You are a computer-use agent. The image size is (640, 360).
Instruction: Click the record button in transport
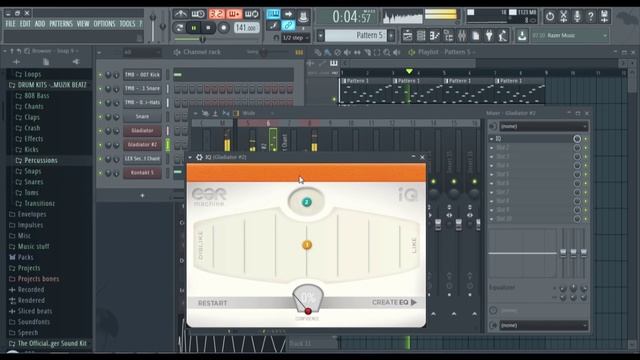click(223, 28)
